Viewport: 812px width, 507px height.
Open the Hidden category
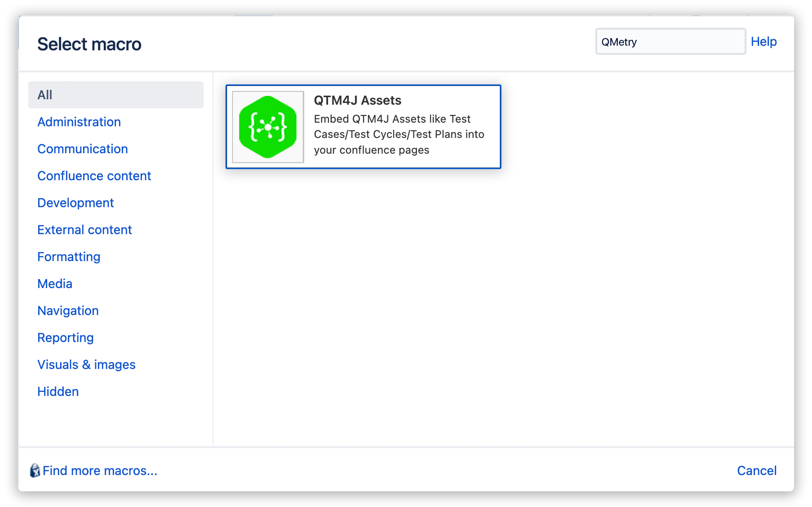(58, 391)
